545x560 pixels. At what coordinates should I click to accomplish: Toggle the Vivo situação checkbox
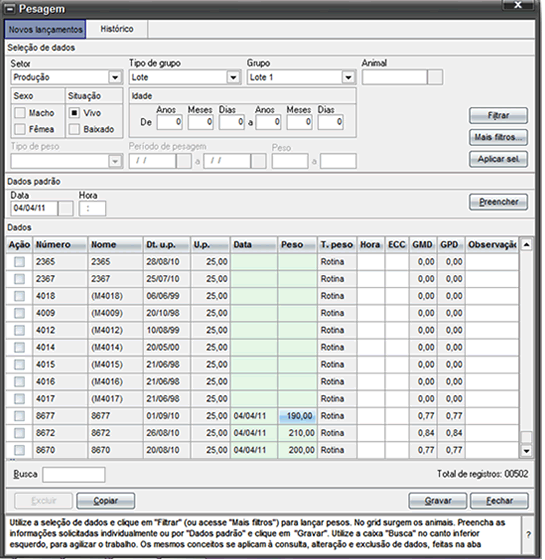74,113
